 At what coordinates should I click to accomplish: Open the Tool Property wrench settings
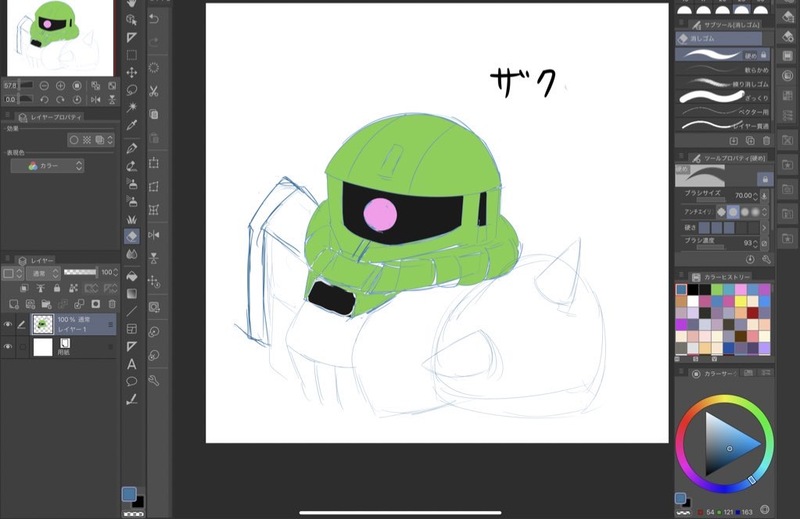tap(766, 259)
